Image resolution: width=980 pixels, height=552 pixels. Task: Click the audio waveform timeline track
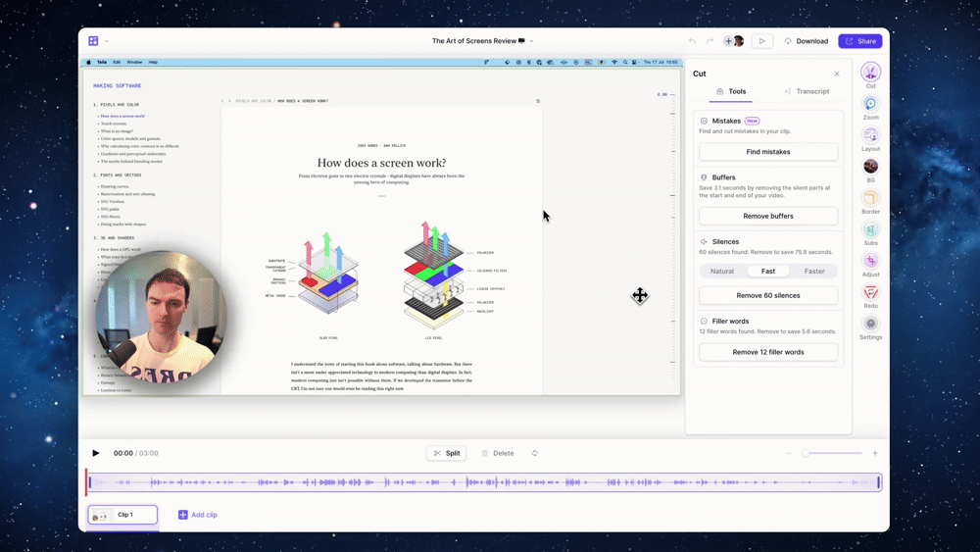[484, 482]
